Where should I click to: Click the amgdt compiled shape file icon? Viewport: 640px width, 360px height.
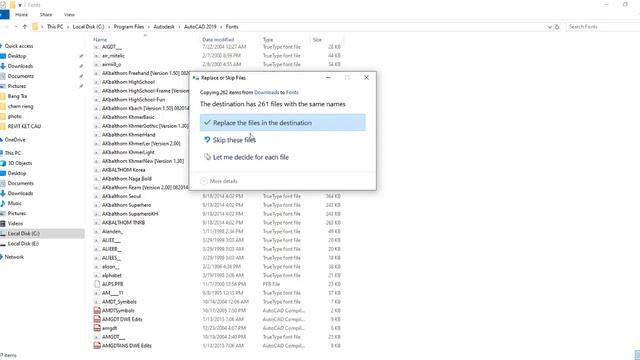tap(97, 328)
